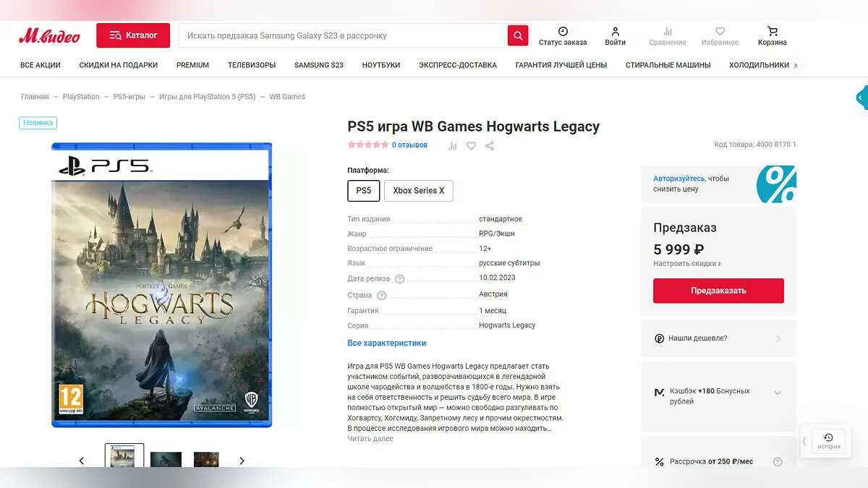Expand Настроить скидки options
Screen dimensions: 868x488
[x=686, y=265]
